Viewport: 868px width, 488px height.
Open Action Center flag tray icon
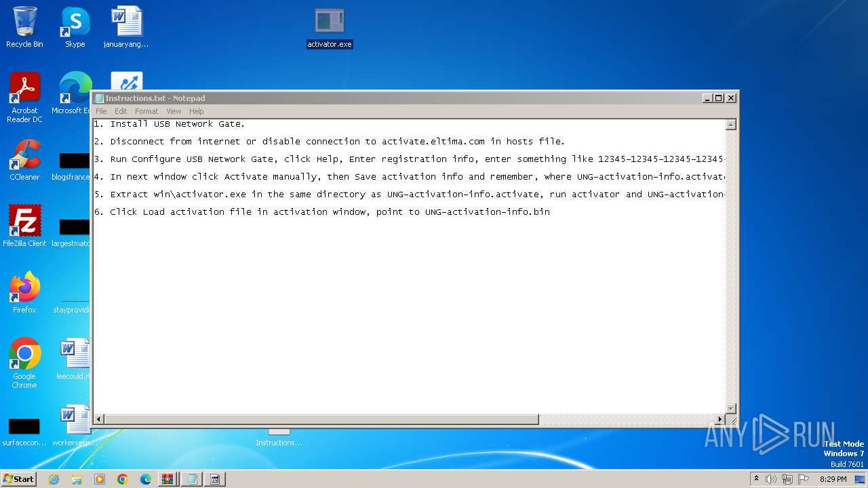click(804, 479)
